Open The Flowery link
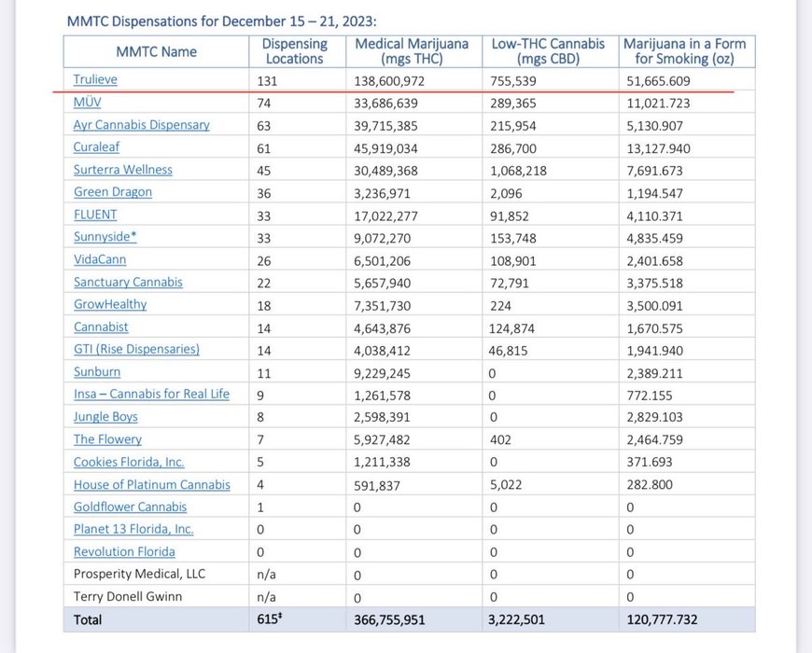This screenshot has width=812, height=653. [x=107, y=439]
